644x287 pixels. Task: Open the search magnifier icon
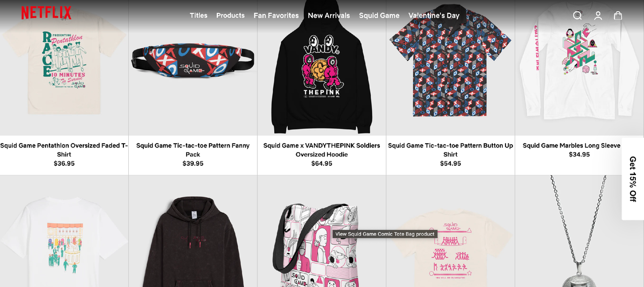577,16
